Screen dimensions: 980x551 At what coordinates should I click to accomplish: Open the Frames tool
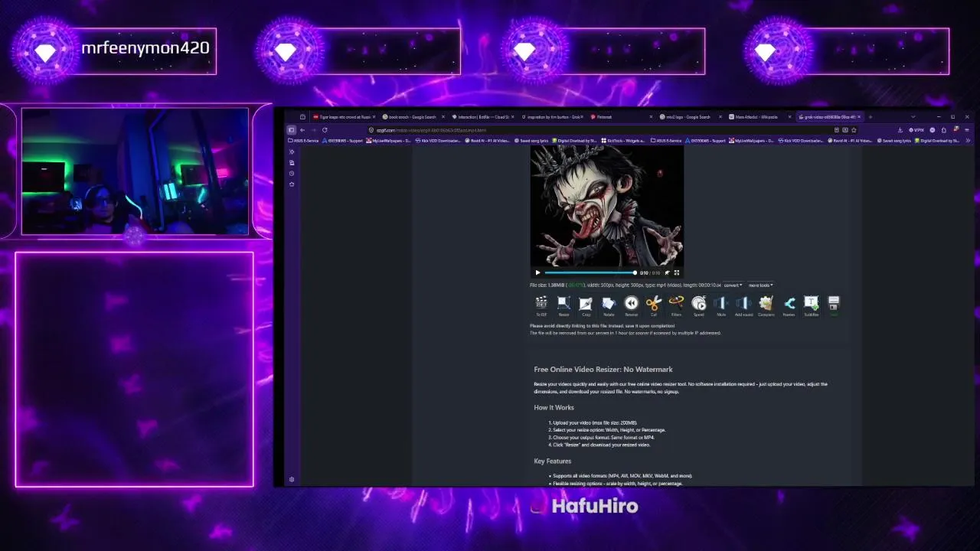tap(789, 306)
